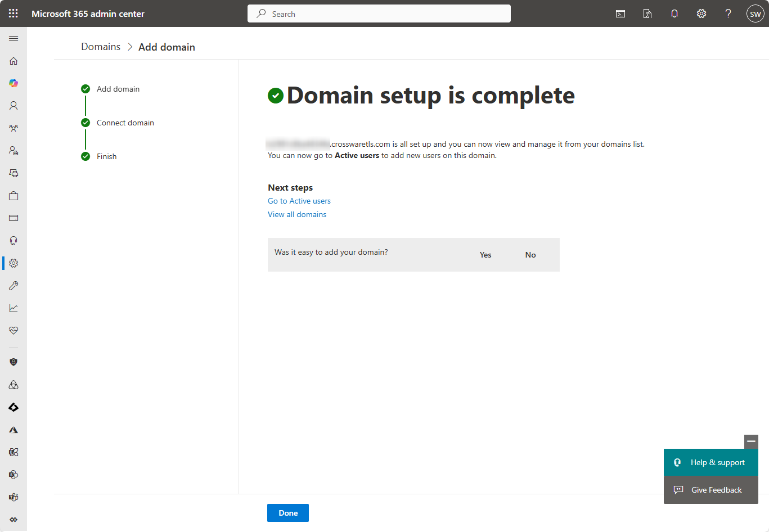The width and height of the screenshot is (769, 532).
Task: Expand the navigation menu hamburger
Action: click(14, 38)
